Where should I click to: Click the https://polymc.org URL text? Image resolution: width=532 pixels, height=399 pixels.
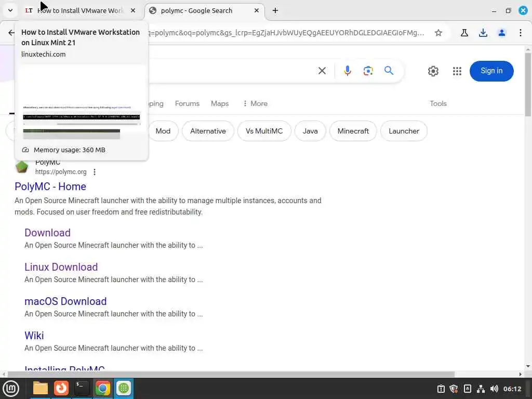(x=61, y=172)
